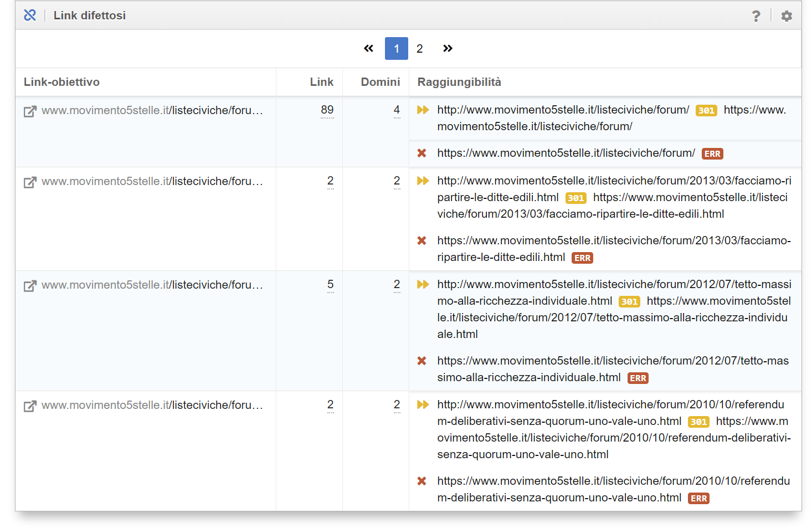Sort by Domini column header
The height and width of the screenshot is (528, 812).
pyautogui.click(x=380, y=82)
